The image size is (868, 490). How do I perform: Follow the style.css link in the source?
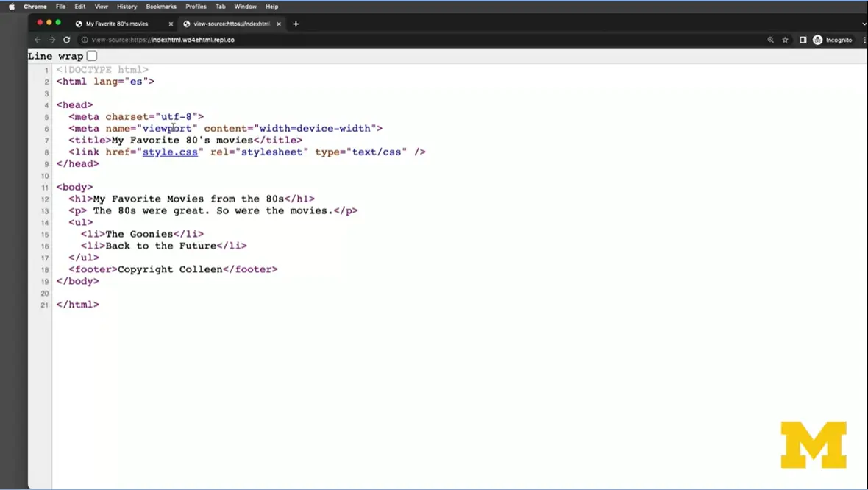(x=170, y=152)
